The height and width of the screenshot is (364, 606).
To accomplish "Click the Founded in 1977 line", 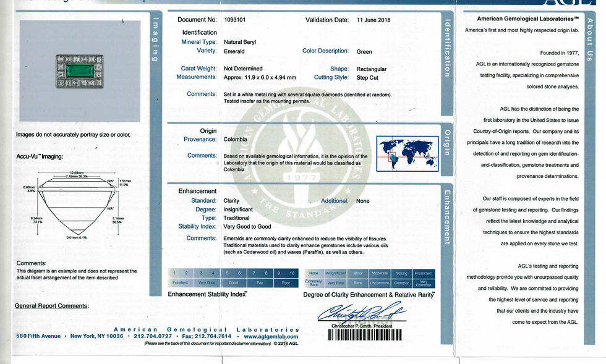I will pyautogui.click(x=559, y=53).
